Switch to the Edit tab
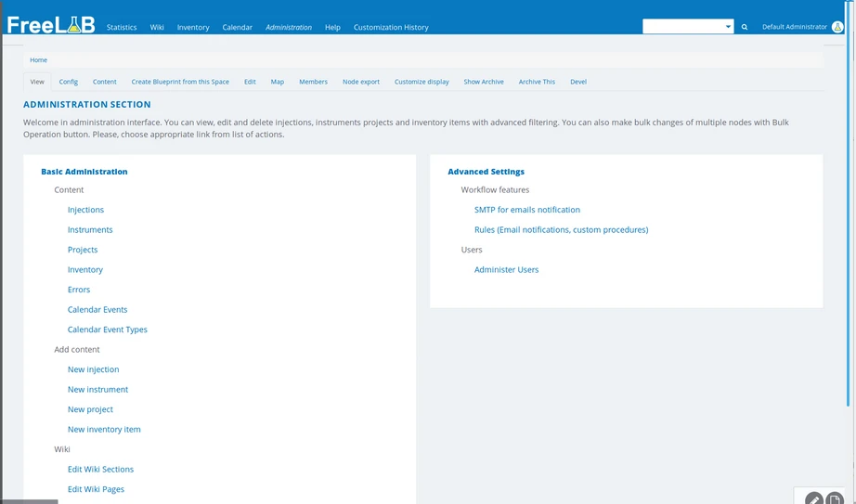 tap(250, 82)
